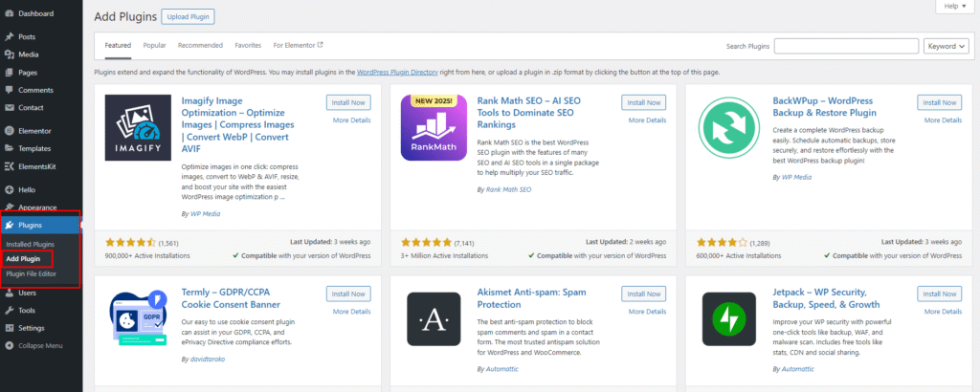Open the Termly GDPR/CCPA title link
Screen dimensions: 980x392
tap(231, 298)
